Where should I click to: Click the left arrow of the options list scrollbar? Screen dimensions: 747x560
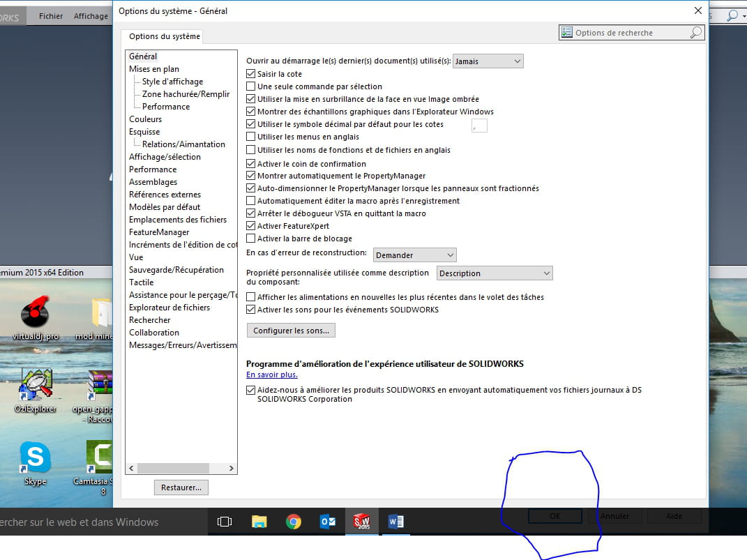(132, 468)
